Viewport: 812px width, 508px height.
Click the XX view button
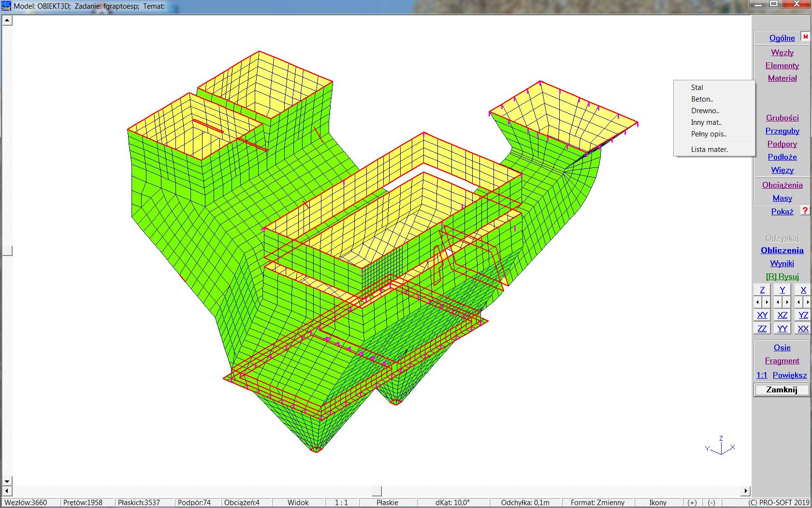tap(803, 329)
